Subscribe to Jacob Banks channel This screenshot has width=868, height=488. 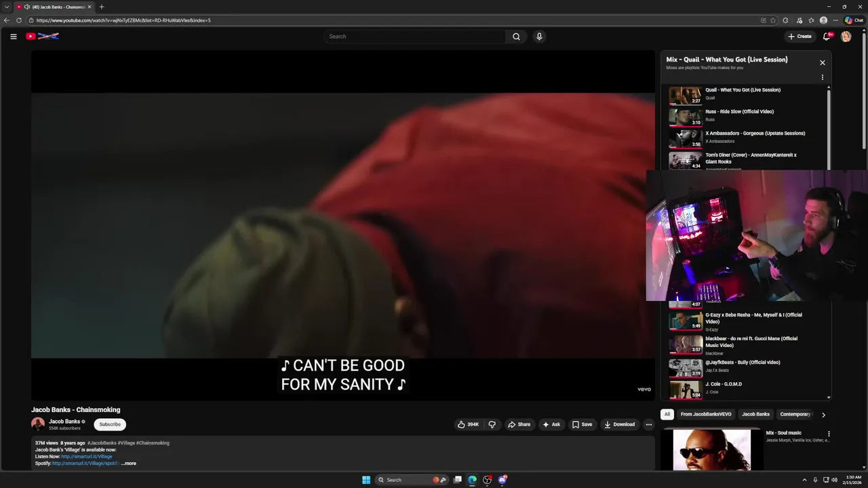coord(110,424)
